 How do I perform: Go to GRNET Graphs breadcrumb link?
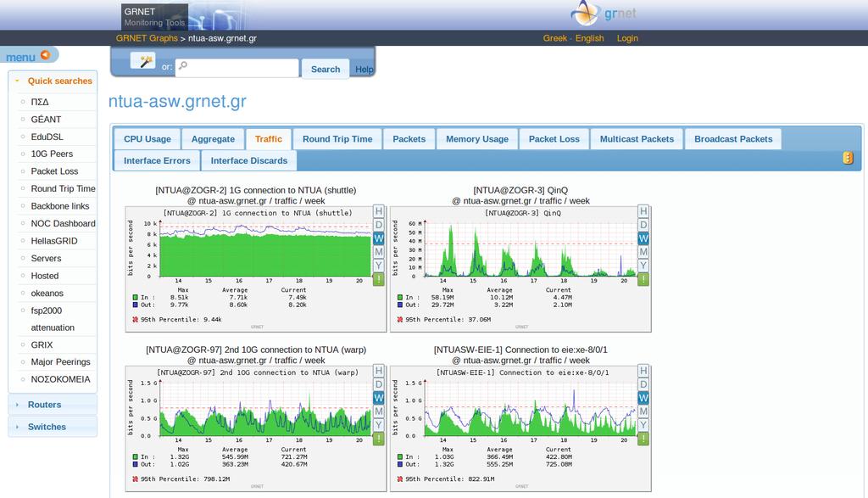coord(147,38)
